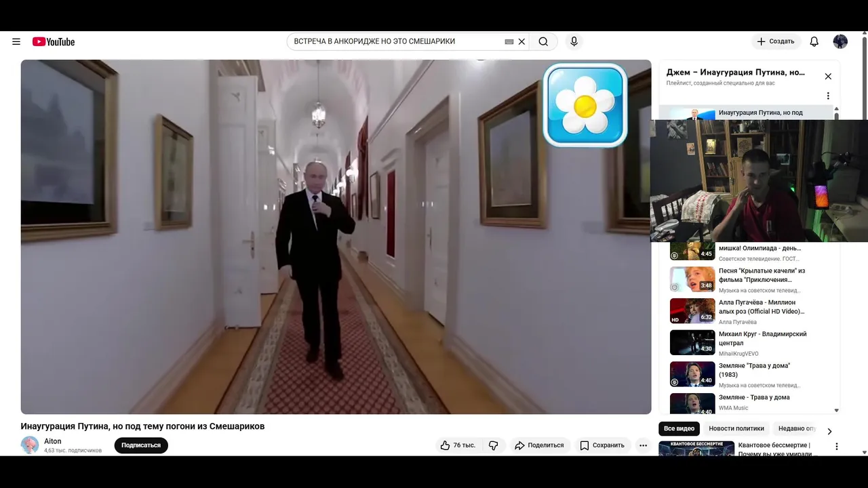Viewport: 868px width, 488px height.
Task: Click the Джем playlist title heading
Action: pos(736,72)
